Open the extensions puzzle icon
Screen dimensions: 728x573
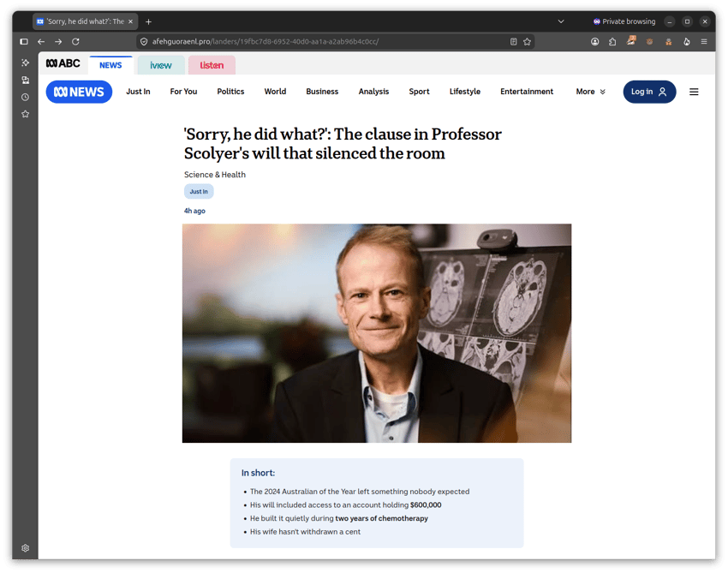(x=612, y=41)
